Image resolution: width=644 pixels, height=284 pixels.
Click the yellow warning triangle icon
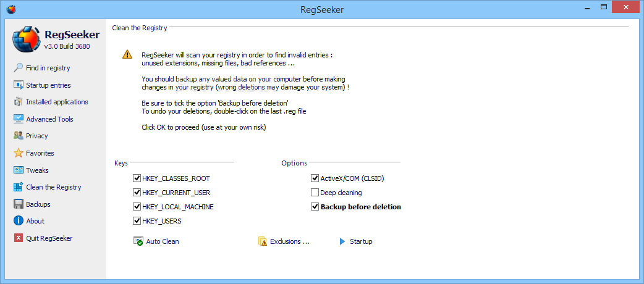coord(127,54)
